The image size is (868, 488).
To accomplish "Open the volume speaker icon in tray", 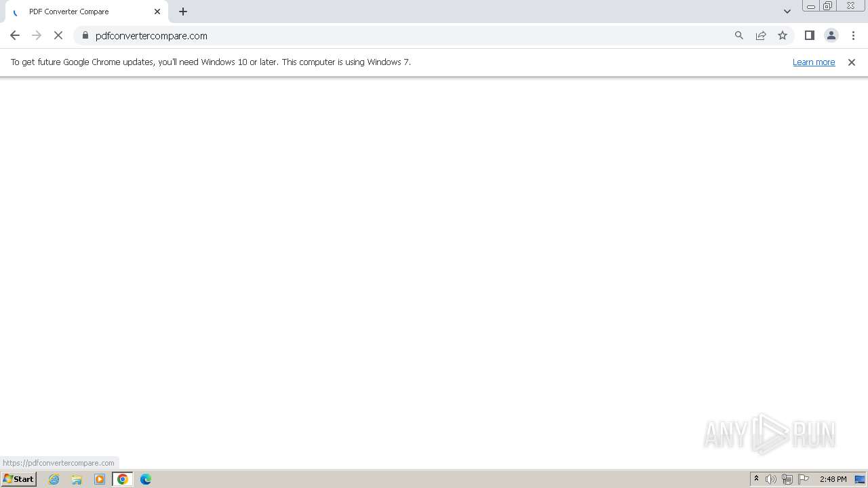I will tap(771, 479).
